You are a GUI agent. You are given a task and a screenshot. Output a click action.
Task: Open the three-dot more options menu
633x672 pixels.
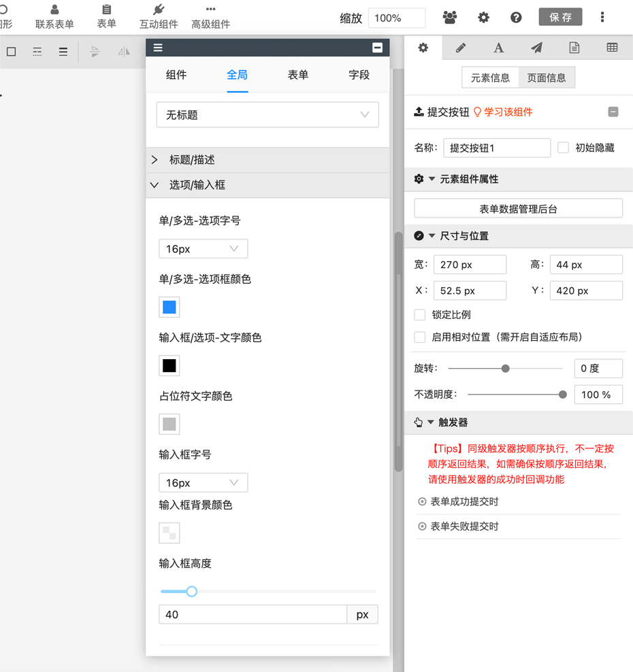(x=602, y=17)
